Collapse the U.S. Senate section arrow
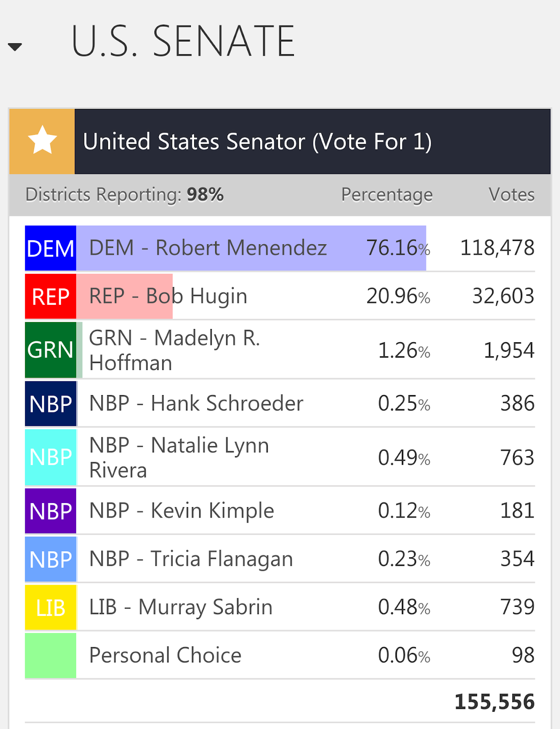560x729 pixels. tap(15, 46)
